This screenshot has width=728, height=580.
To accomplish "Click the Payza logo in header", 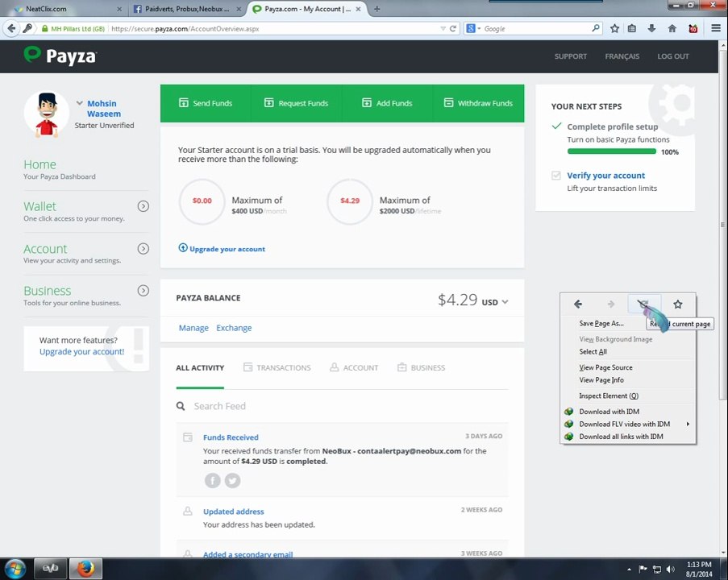I will pos(60,56).
